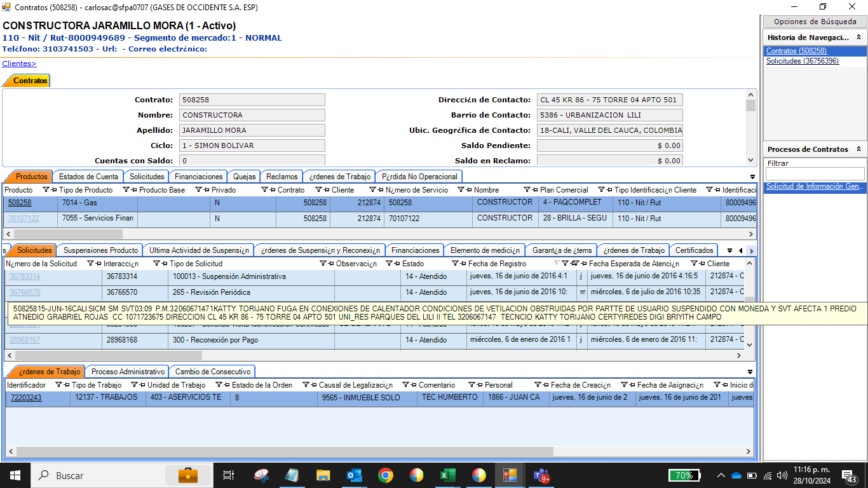The image size is (868, 488).
Task: Open product link 70107122
Action: coord(24,219)
